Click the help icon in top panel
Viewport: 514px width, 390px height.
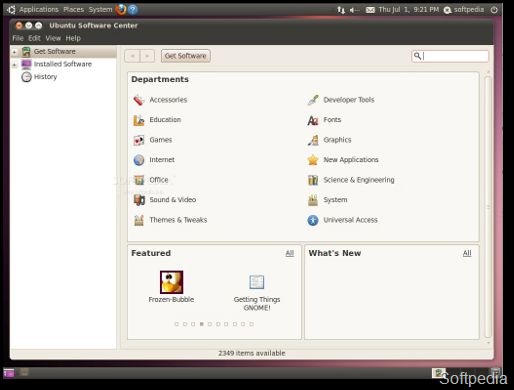[x=133, y=10]
